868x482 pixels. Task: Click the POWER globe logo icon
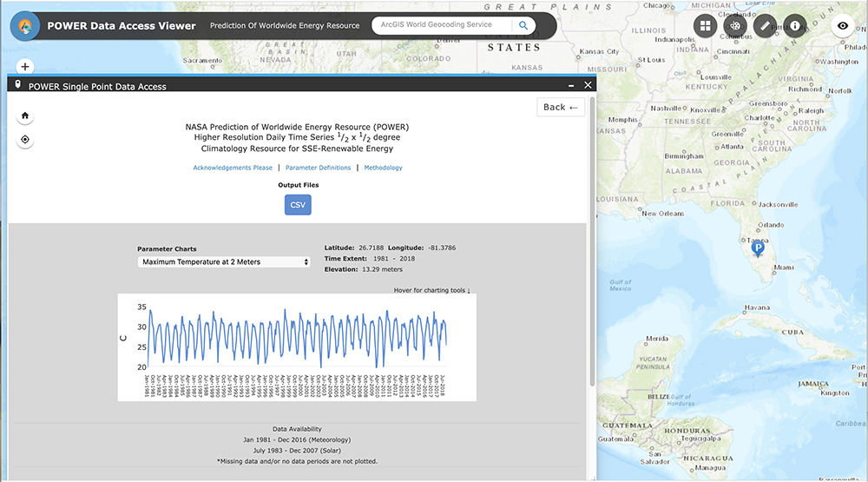pos(25,25)
